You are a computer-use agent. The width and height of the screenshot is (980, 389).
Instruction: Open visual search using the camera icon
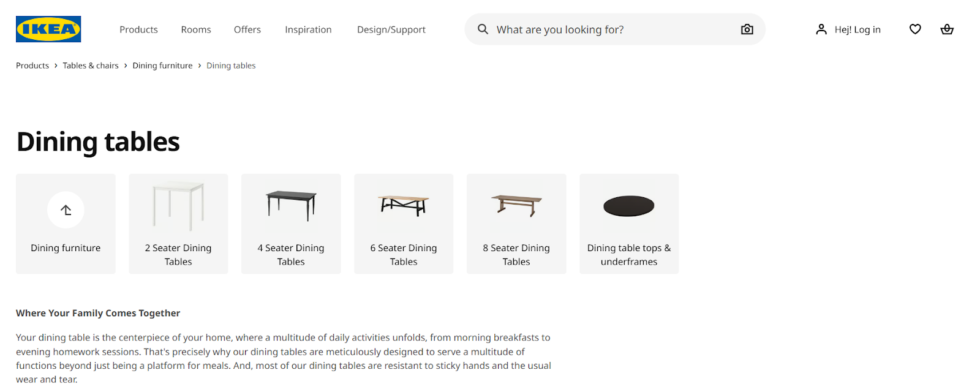tap(747, 29)
